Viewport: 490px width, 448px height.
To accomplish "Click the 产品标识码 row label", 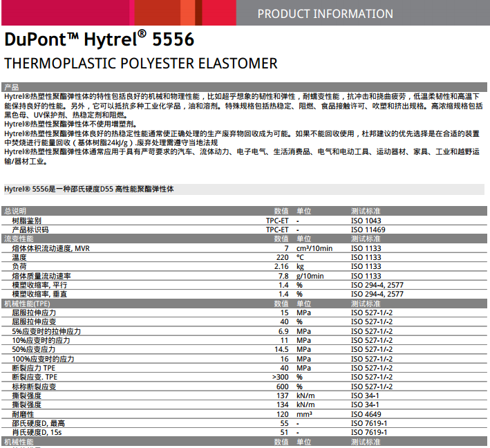I will [x=30, y=230].
